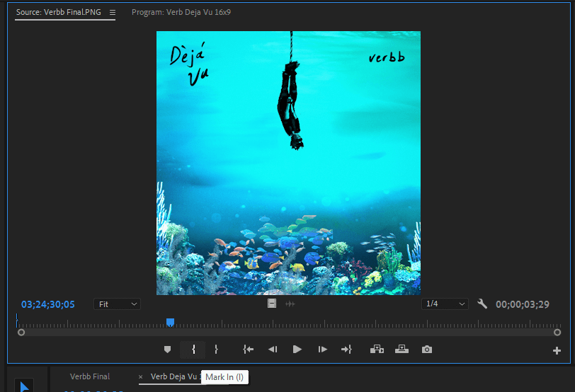Click the duration timecode 00;00;03;29
Screen dimensions: 575x392
coord(523,304)
